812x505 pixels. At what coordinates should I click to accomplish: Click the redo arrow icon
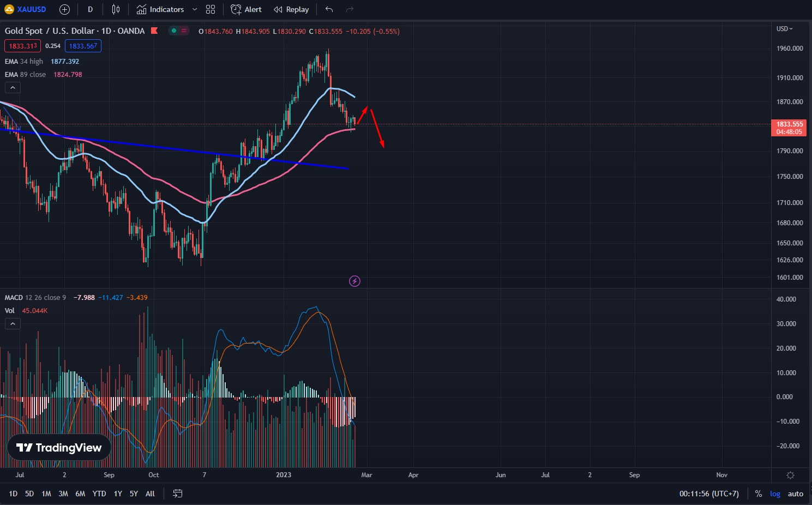(x=350, y=9)
